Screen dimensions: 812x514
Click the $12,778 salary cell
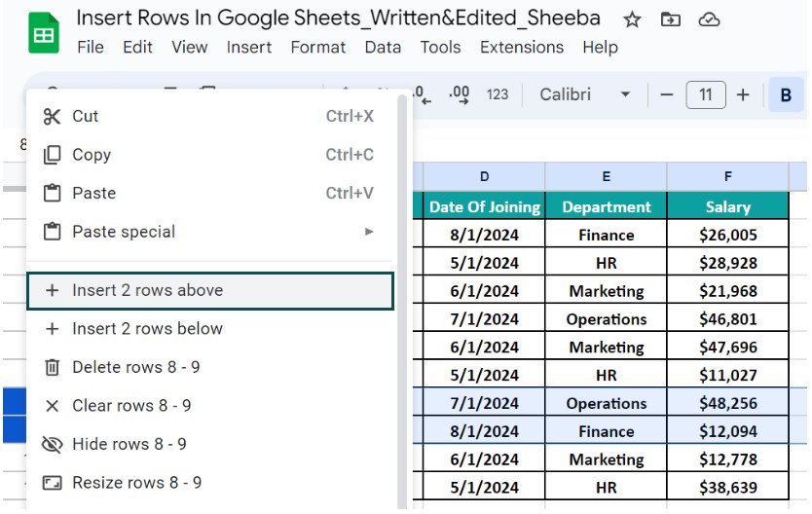[727, 459]
